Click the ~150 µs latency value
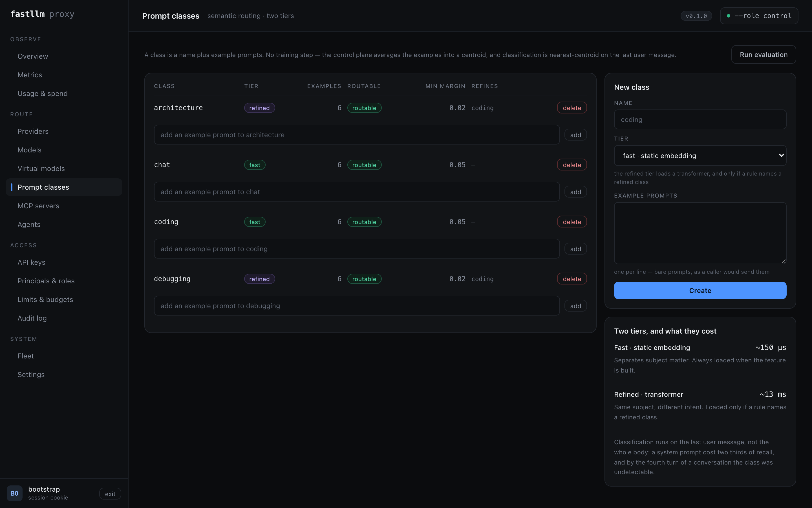Screen dimensions: 812x508 click(771, 347)
